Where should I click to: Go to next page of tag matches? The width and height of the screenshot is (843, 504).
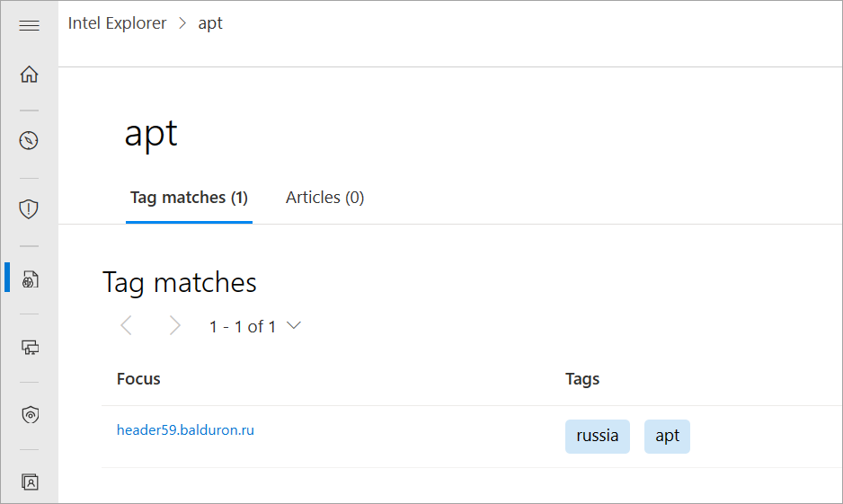pos(174,325)
